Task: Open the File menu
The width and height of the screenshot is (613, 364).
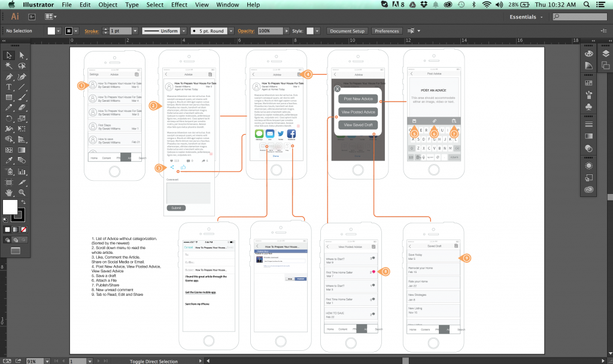Action: pyautogui.click(x=67, y=5)
